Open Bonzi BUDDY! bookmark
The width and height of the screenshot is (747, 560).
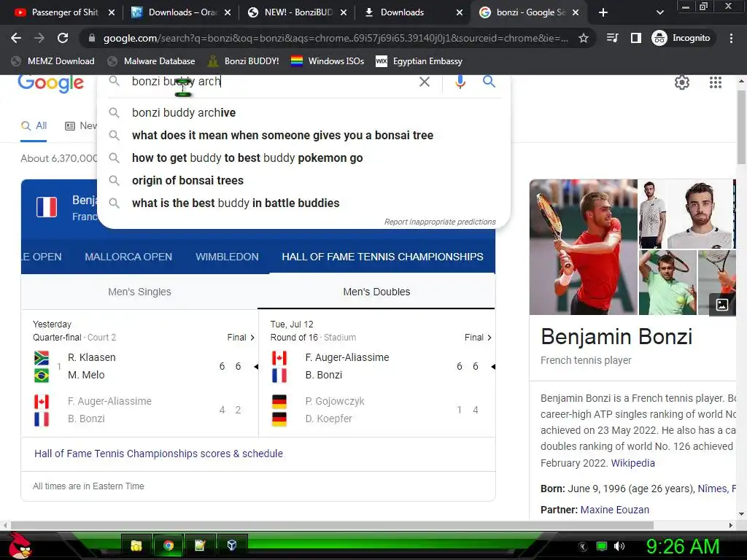coord(243,61)
